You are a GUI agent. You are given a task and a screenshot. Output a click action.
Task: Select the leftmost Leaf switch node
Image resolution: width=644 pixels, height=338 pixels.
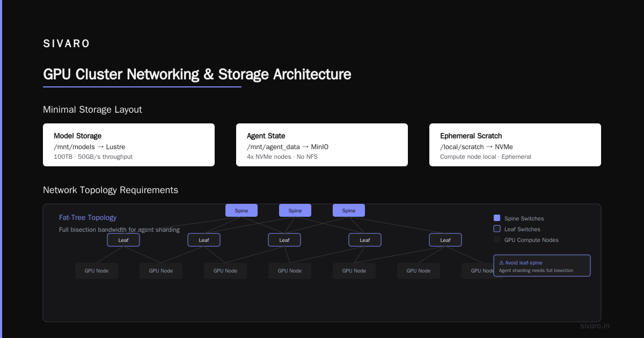(x=123, y=240)
